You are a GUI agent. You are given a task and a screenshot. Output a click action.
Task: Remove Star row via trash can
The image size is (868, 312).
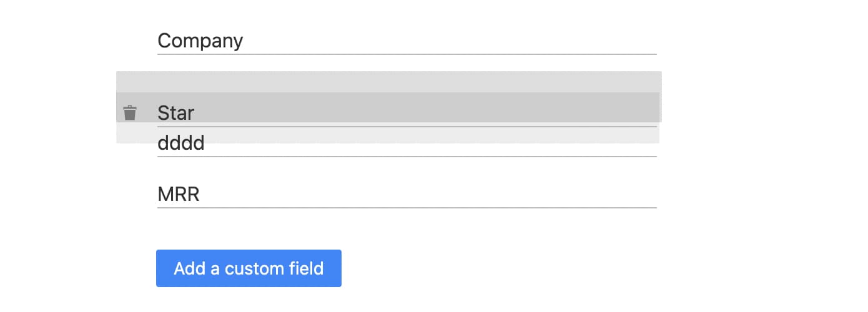[x=129, y=113]
